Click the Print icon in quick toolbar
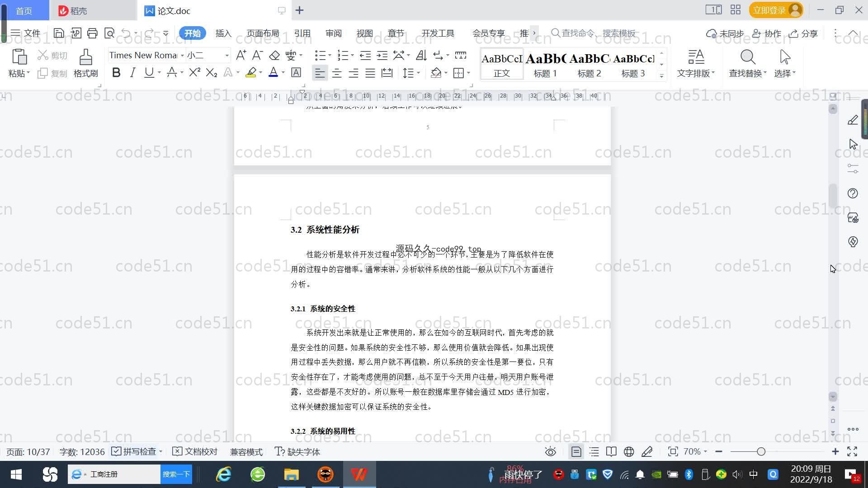 pos(92,33)
